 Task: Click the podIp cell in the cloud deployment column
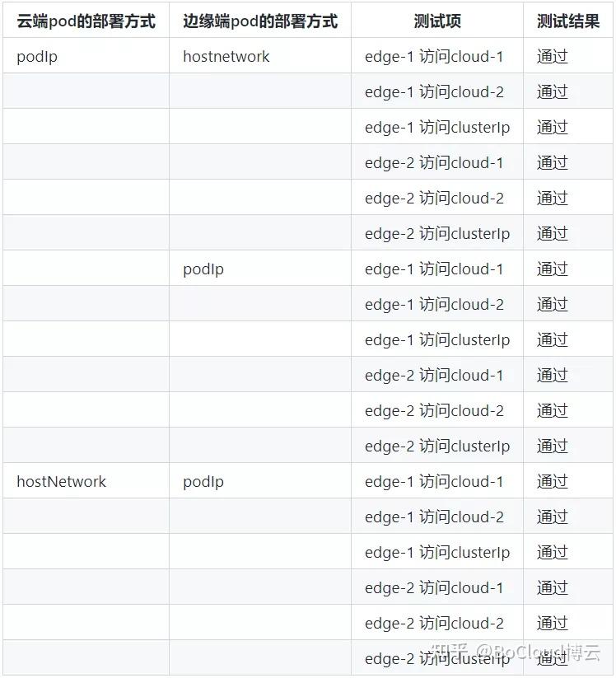click(x=37, y=57)
